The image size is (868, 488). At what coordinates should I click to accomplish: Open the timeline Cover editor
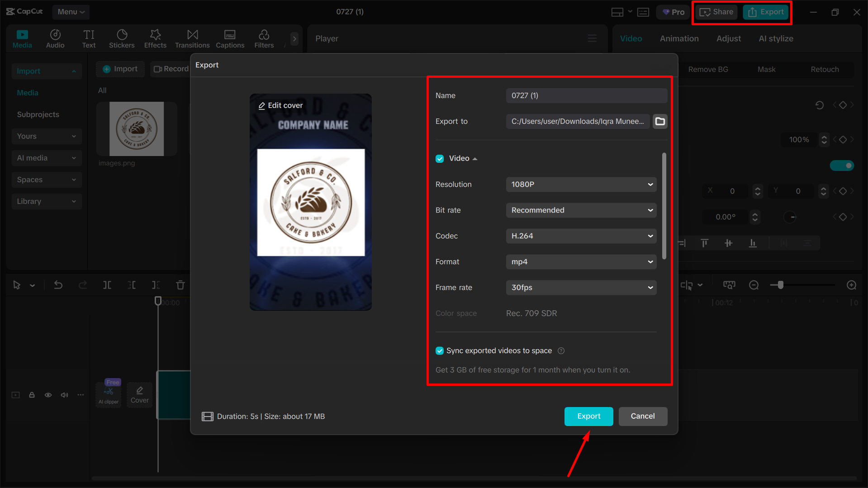140,395
